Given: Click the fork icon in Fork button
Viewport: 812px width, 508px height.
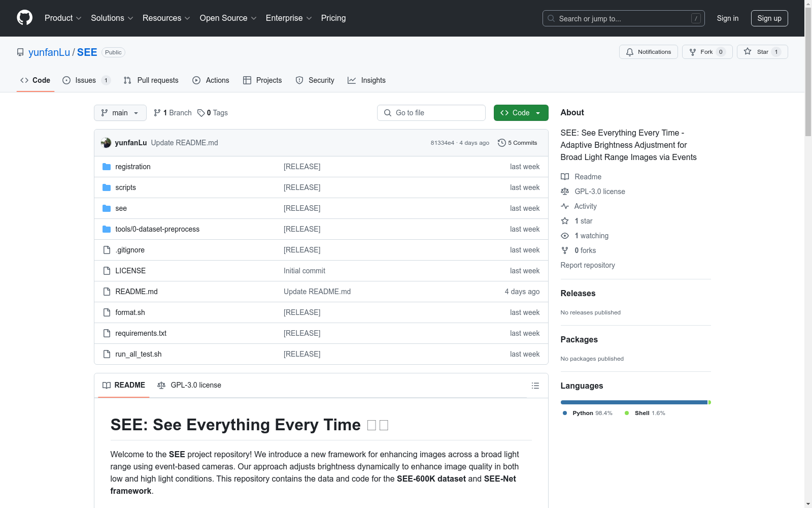Looking at the screenshot, I should click(693, 52).
